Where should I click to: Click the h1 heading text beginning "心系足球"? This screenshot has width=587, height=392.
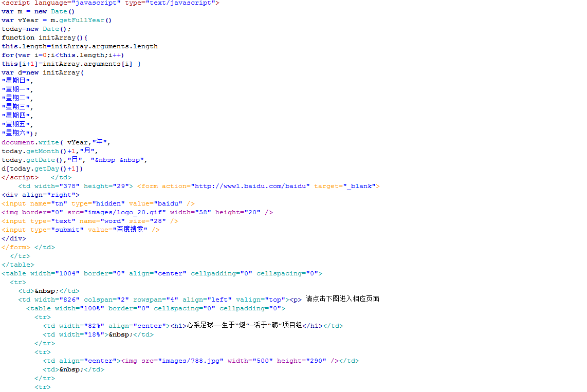[245, 325]
